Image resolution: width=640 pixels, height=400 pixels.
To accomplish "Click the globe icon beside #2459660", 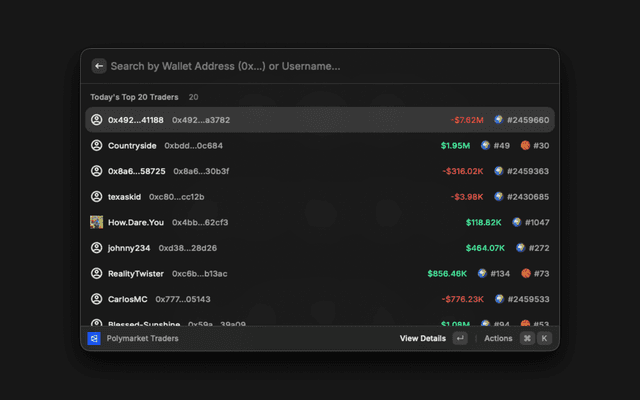I will coord(498,120).
